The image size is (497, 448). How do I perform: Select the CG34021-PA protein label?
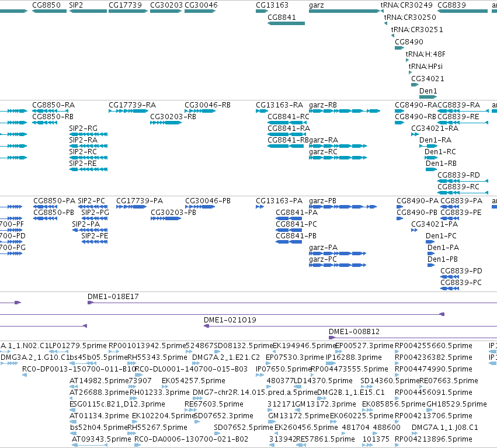[x=435, y=224]
